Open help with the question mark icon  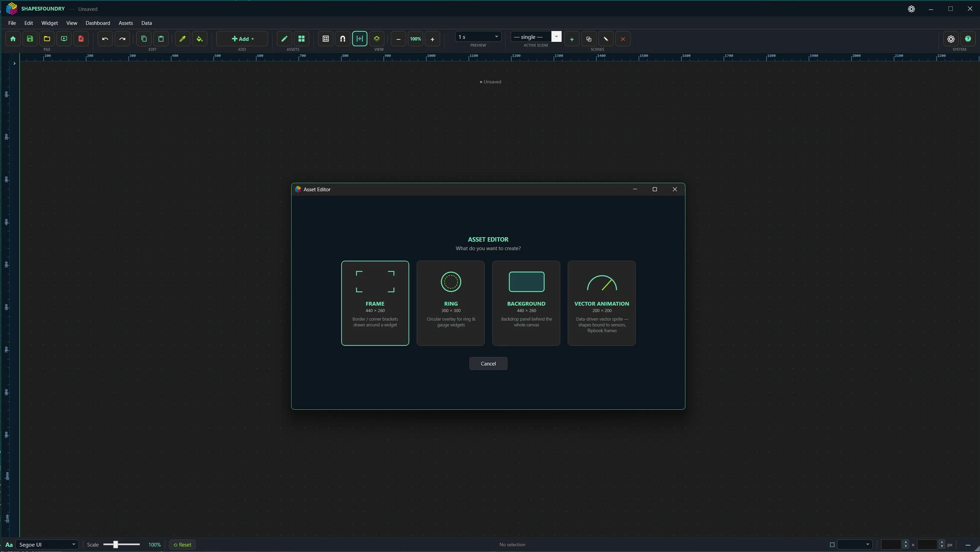pos(968,39)
